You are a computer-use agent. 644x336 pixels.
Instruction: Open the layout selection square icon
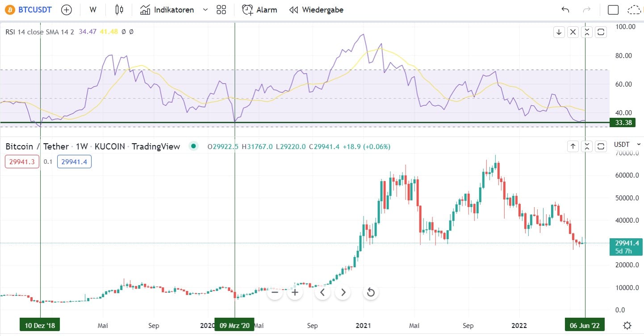pos(613,10)
